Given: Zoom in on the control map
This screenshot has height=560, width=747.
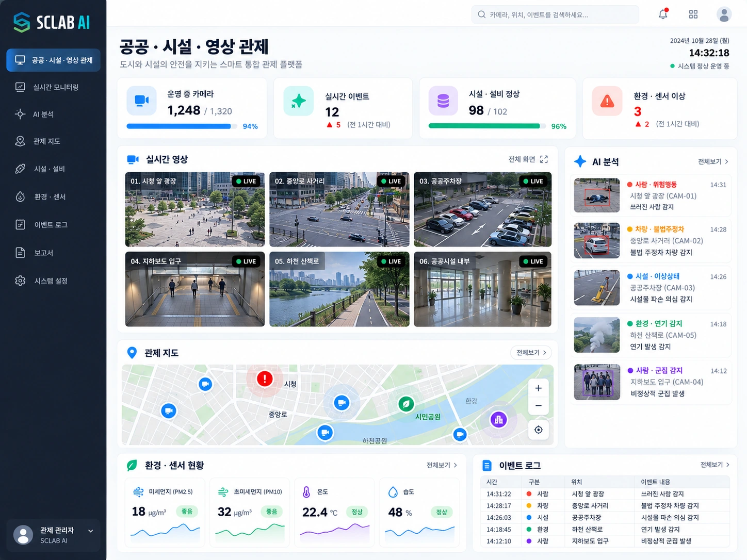Looking at the screenshot, I should [x=538, y=388].
